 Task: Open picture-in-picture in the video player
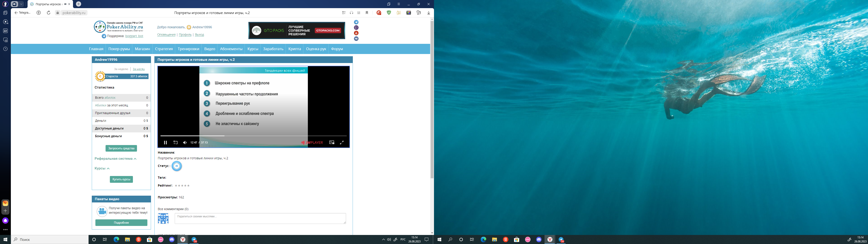[x=332, y=143]
